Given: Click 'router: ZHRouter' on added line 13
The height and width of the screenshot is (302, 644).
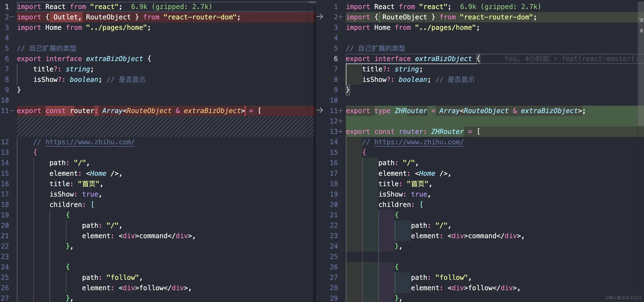Looking at the screenshot, I should [431, 132].
